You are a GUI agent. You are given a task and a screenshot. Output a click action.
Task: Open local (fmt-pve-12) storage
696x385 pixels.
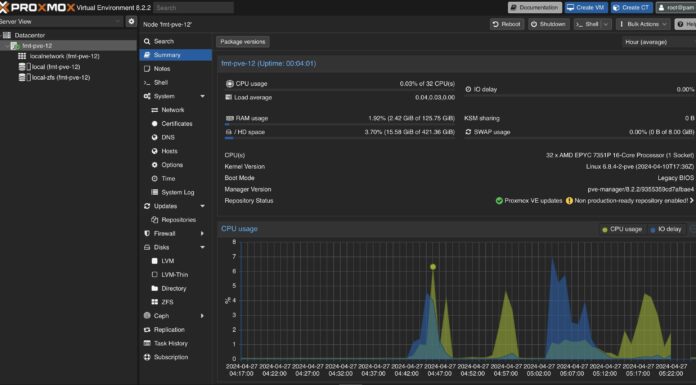click(x=55, y=67)
